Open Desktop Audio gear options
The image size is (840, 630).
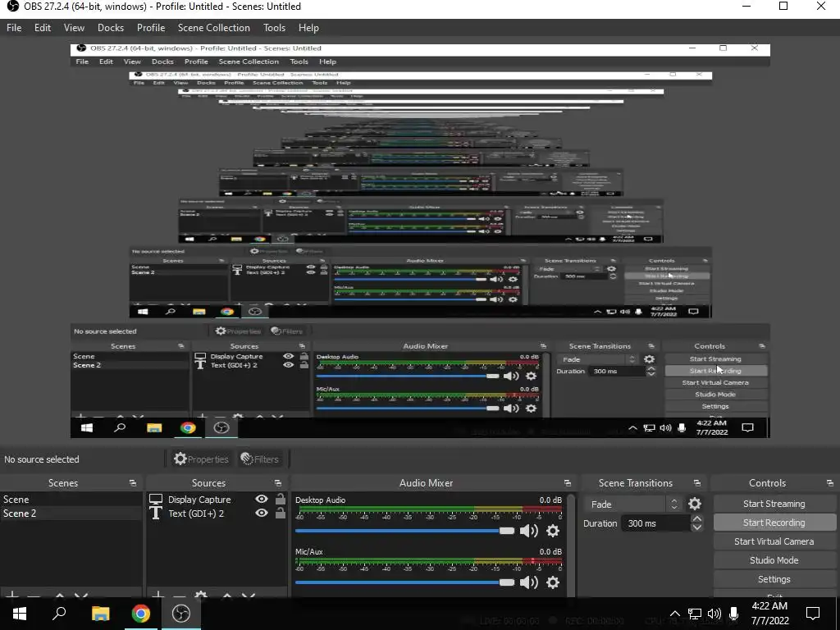tap(553, 531)
